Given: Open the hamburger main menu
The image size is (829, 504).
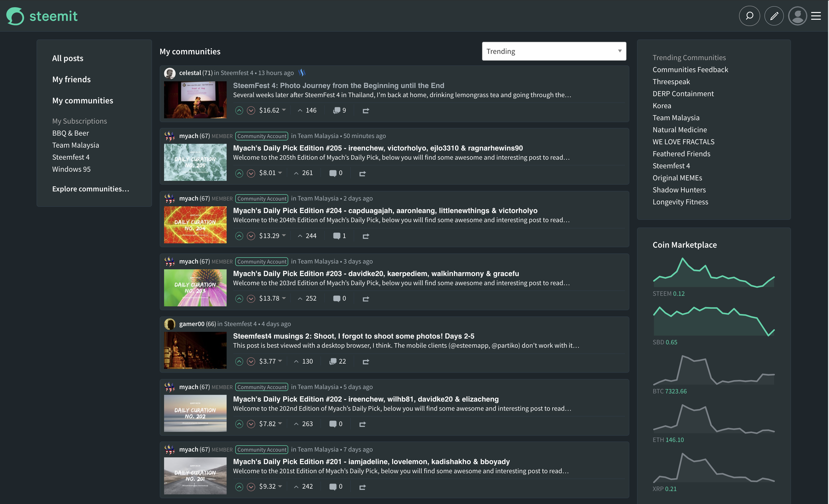Looking at the screenshot, I should (x=816, y=16).
